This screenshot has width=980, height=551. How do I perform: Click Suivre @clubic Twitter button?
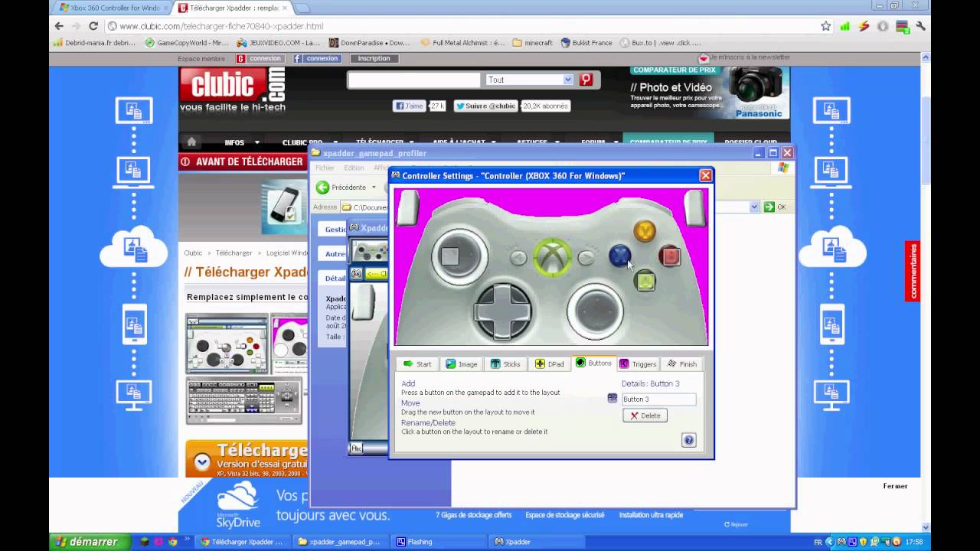point(486,106)
